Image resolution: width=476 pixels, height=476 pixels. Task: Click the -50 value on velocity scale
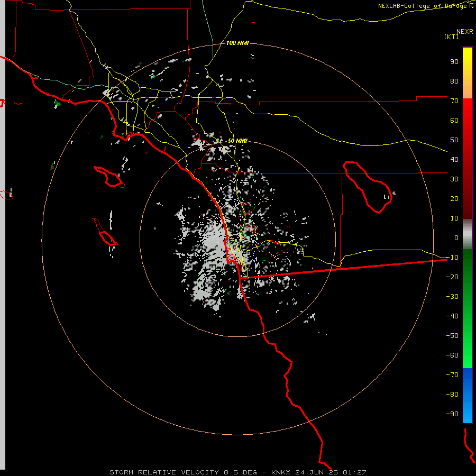pyautogui.click(x=452, y=336)
